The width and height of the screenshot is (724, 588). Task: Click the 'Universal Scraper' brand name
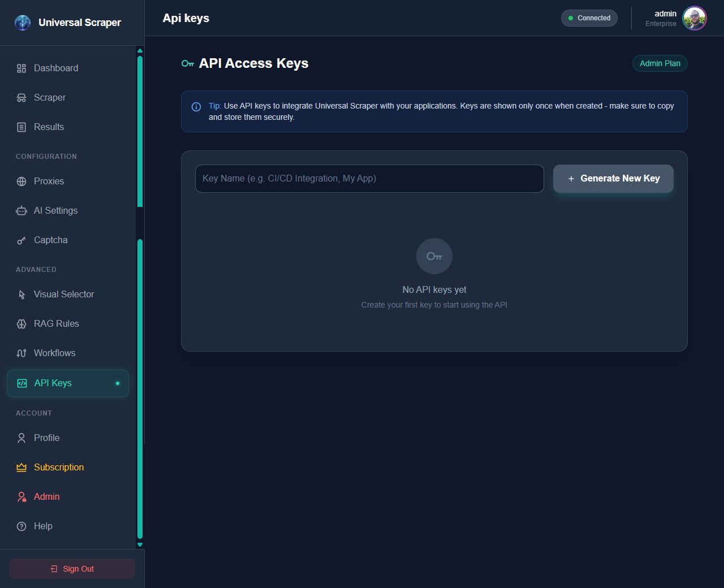click(x=80, y=23)
